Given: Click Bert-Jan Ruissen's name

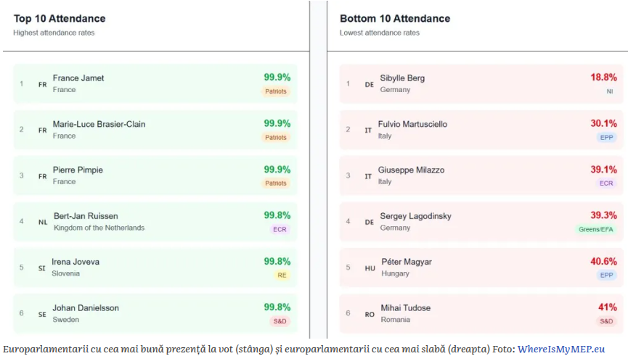Looking at the screenshot, I should [x=86, y=216].
